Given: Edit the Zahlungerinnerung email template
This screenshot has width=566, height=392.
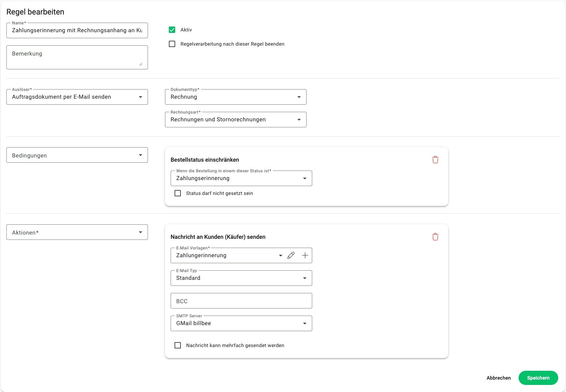Looking at the screenshot, I should [291, 255].
